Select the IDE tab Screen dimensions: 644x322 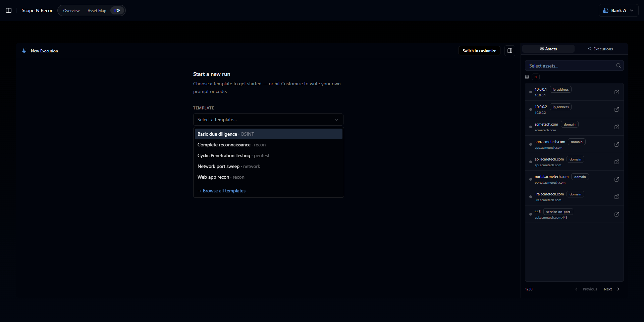(x=117, y=11)
